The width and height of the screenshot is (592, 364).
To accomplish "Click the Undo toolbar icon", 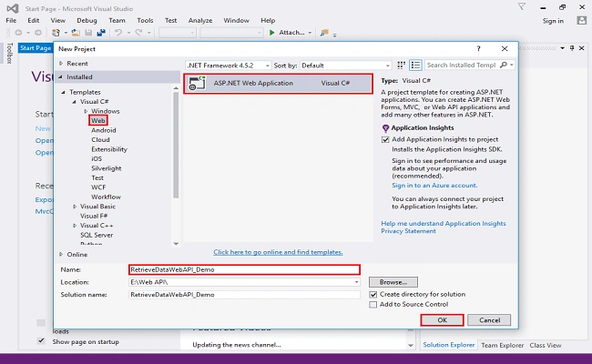I will point(118,33).
